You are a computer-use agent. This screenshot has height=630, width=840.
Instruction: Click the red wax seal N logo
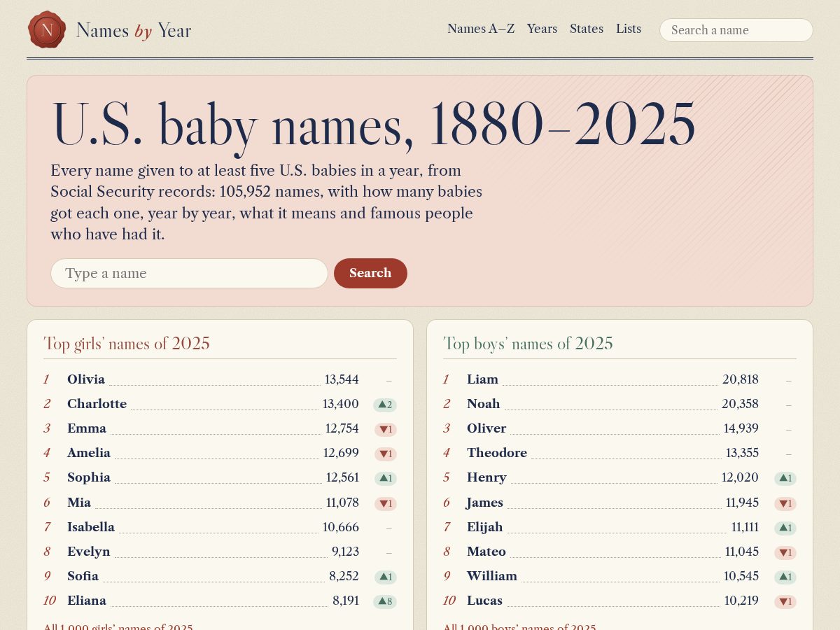coord(47,29)
